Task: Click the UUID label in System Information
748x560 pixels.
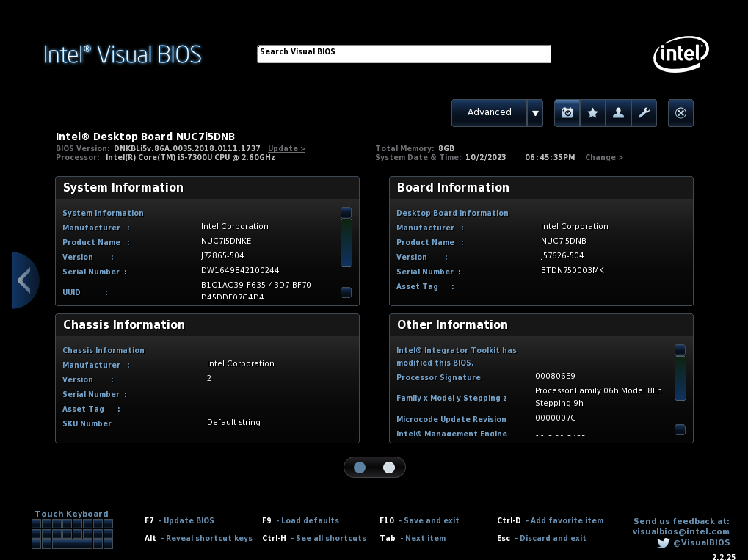Action: coord(71,292)
